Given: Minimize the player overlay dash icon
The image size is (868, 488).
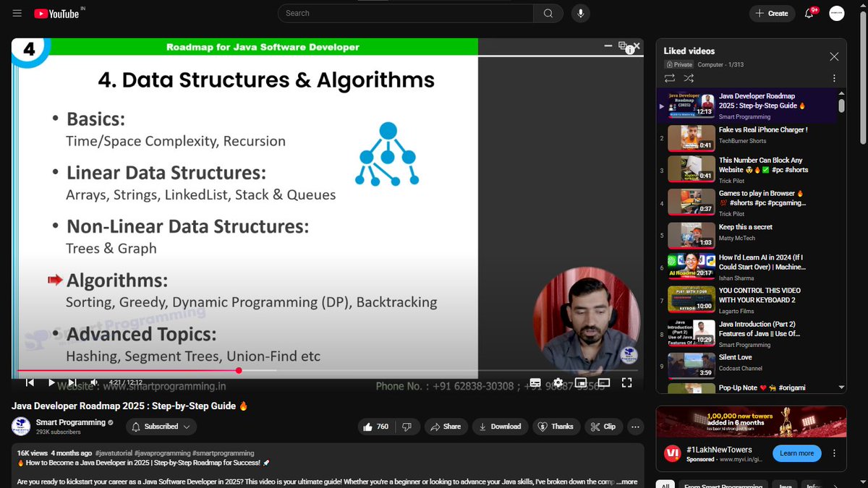Looking at the screenshot, I should (608, 46).
